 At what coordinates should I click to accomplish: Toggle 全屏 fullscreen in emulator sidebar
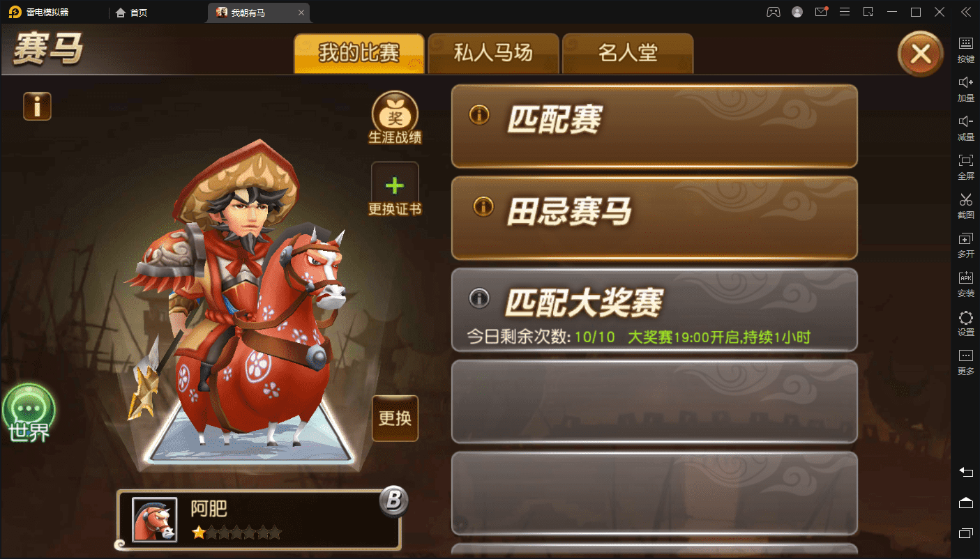(x=966, y=165)
